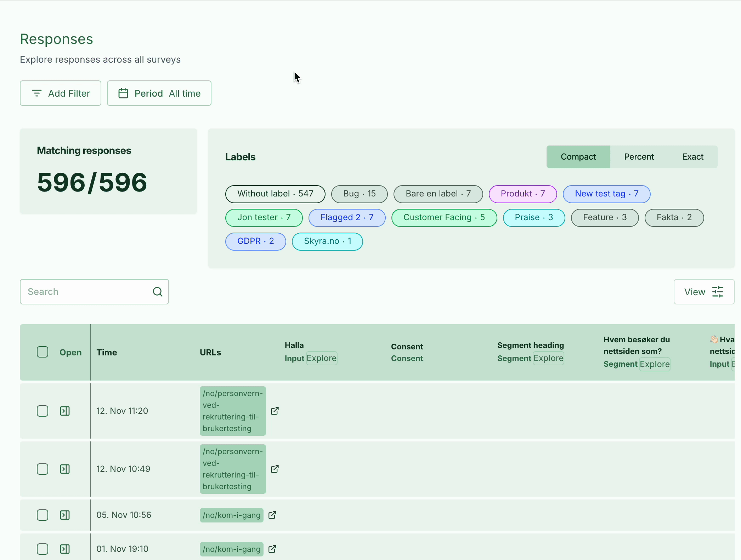This screenshot has width=741, height=560.
Task: Toggle the select-all checkbox in table header
Action: tap(43, 352)
